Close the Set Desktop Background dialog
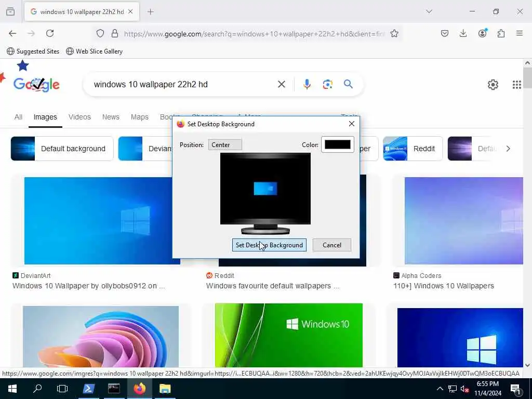The width and height of the screenshot is (532, 399). point(352,124)
